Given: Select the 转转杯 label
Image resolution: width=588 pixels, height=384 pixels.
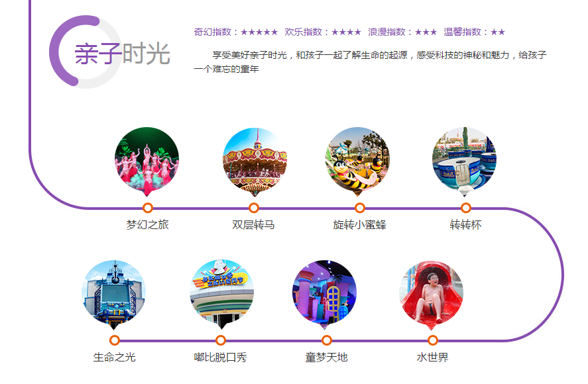Looking at the screenshot, I should click(x=466, y=225).
